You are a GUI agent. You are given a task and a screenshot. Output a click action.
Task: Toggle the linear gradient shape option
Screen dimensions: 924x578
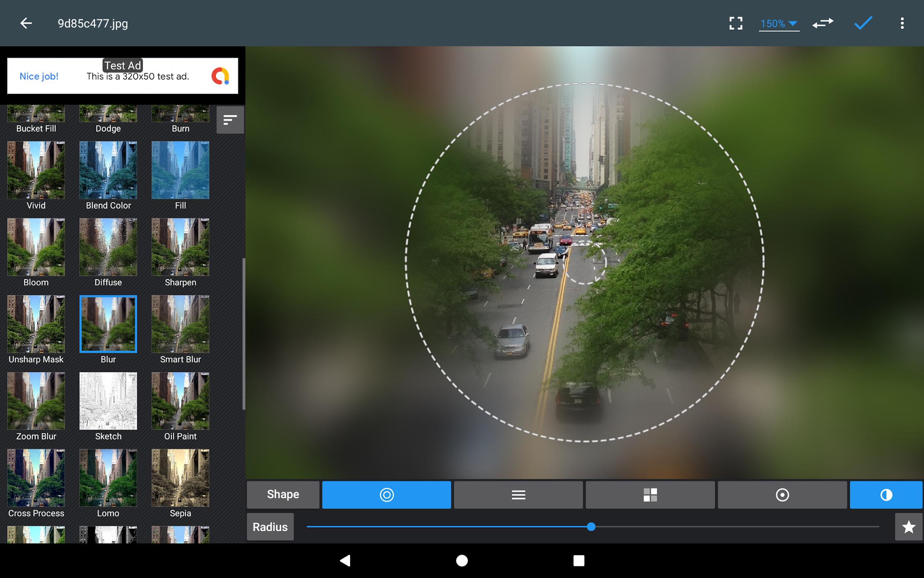click(518, 494)
